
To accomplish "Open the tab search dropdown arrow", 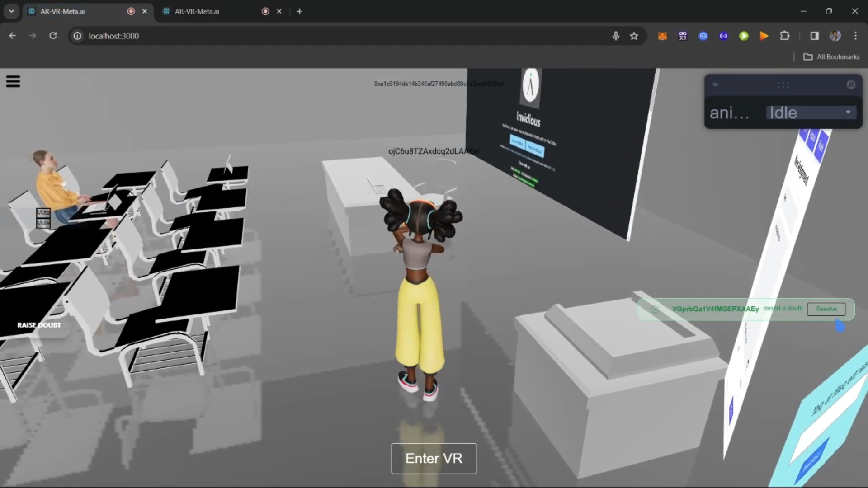I will [x=11, y=11].
